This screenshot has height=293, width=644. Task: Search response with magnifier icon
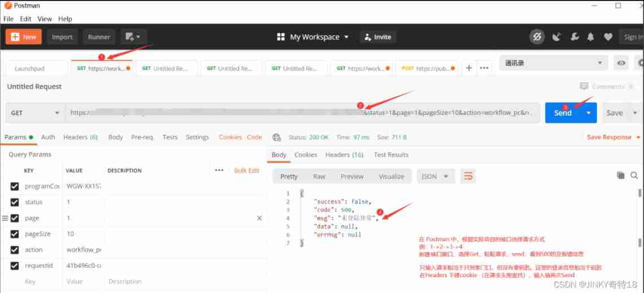pos(634,176)
